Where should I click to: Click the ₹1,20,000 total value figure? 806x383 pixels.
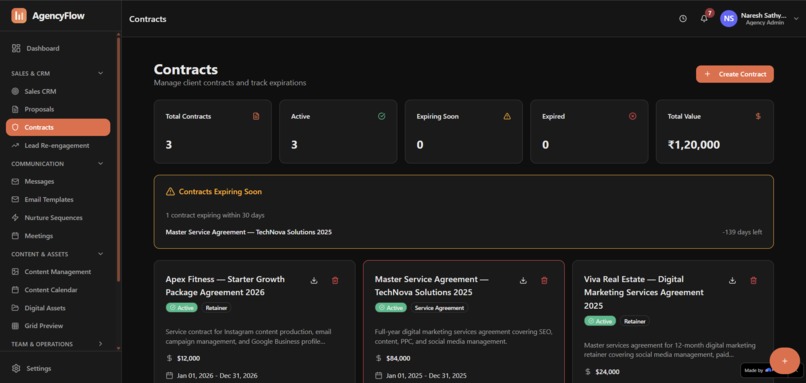pos(693,145)
